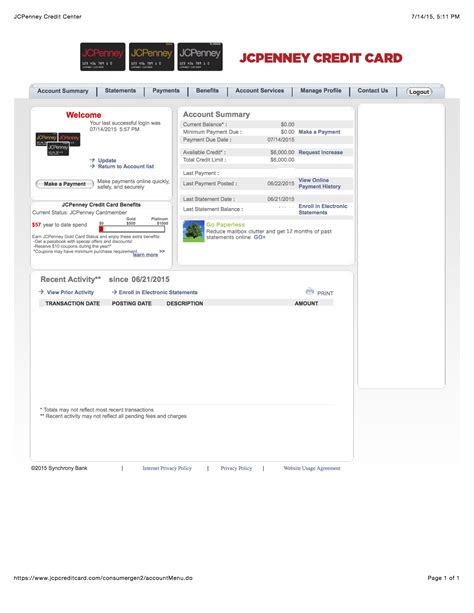Click the Logout button

pos(419,91)
